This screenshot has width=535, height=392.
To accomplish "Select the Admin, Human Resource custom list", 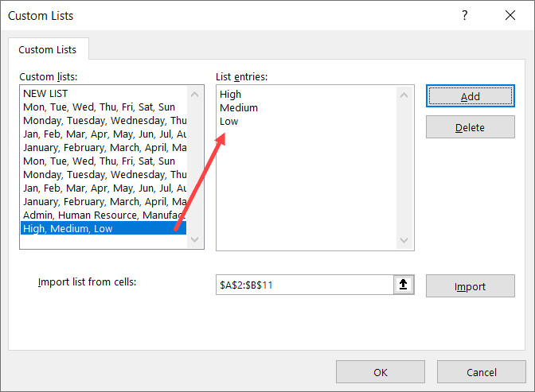I will coord(103,215).
